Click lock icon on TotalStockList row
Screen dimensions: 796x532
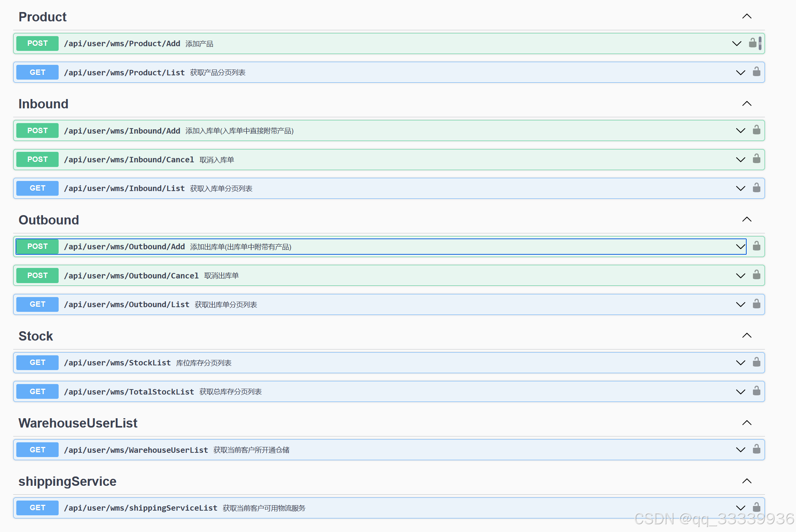point(756,391)
